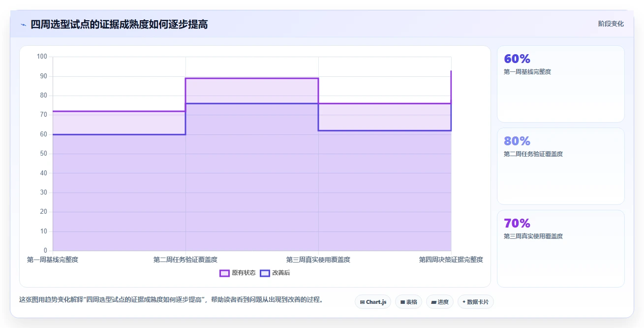Click the 数据卡片 tag
This screenshot has height=328, width=644.
(x=475, y=302)
